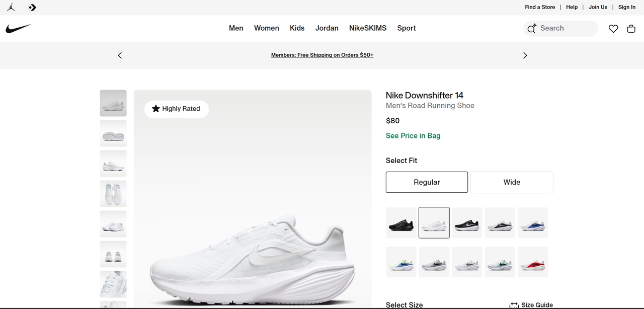Choose white shoe with black stripe colorway
The height and width of the screenshot is (309, 644).
pos(500,222)
